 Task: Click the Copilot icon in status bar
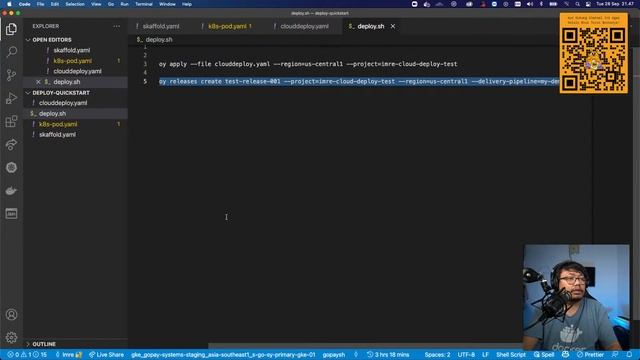565,355
